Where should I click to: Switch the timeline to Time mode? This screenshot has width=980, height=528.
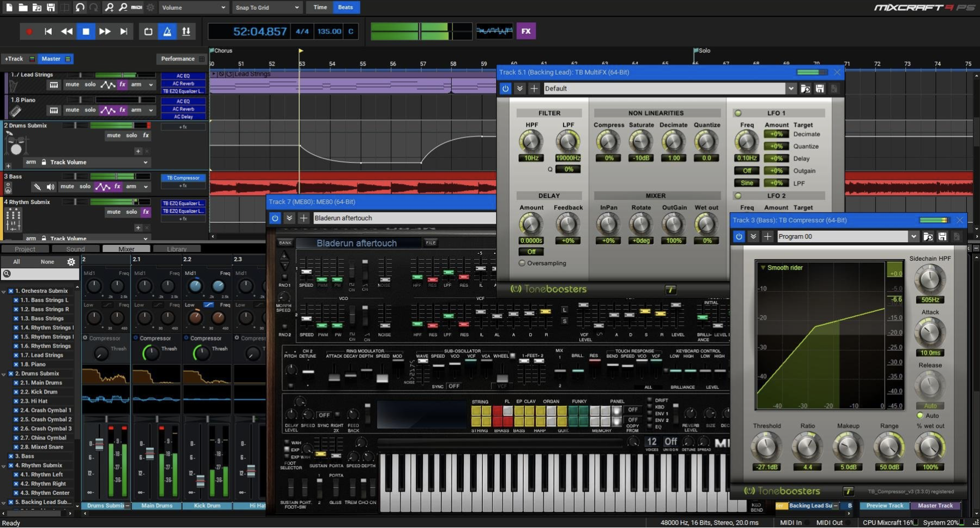pyautogui.click(x=320, y=8)
